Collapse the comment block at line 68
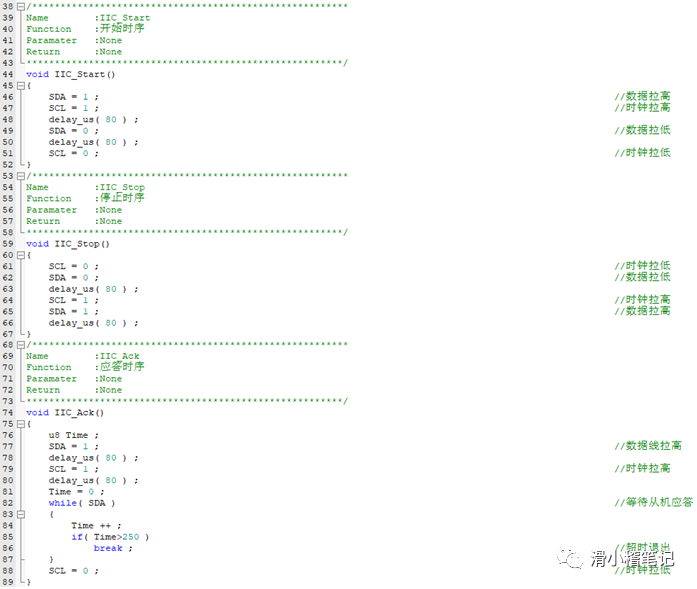The height and width of the screenshot is (589, 697). pos(20,345)
